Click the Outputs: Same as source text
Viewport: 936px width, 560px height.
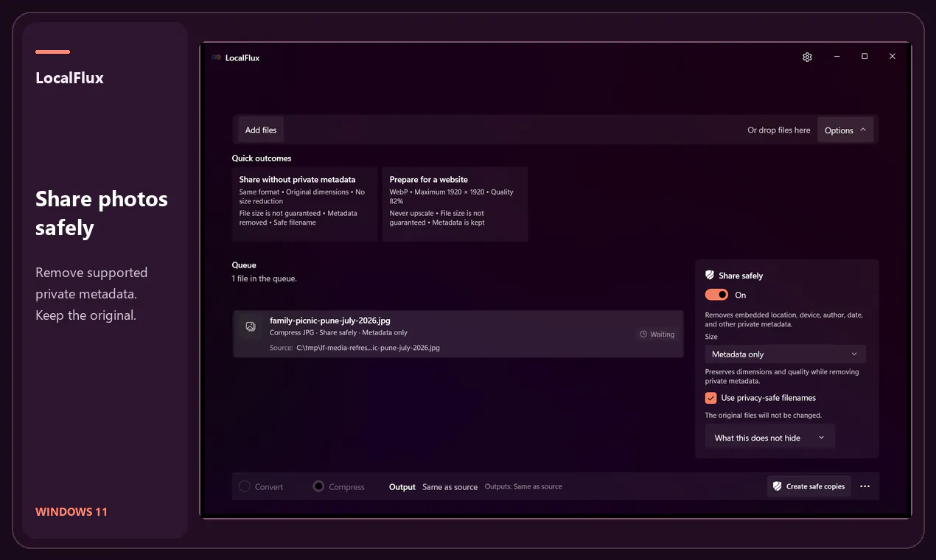tap(523, 486)
